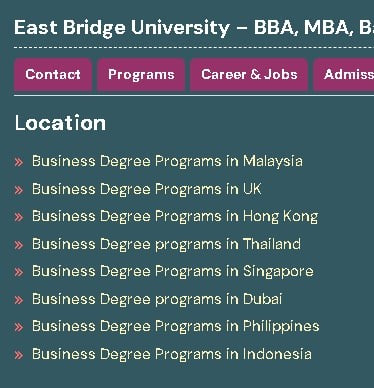This screenshot has width=374, height=388.
Task: Click the arrow bullet beside Hong Kong link
Action: 19,217
